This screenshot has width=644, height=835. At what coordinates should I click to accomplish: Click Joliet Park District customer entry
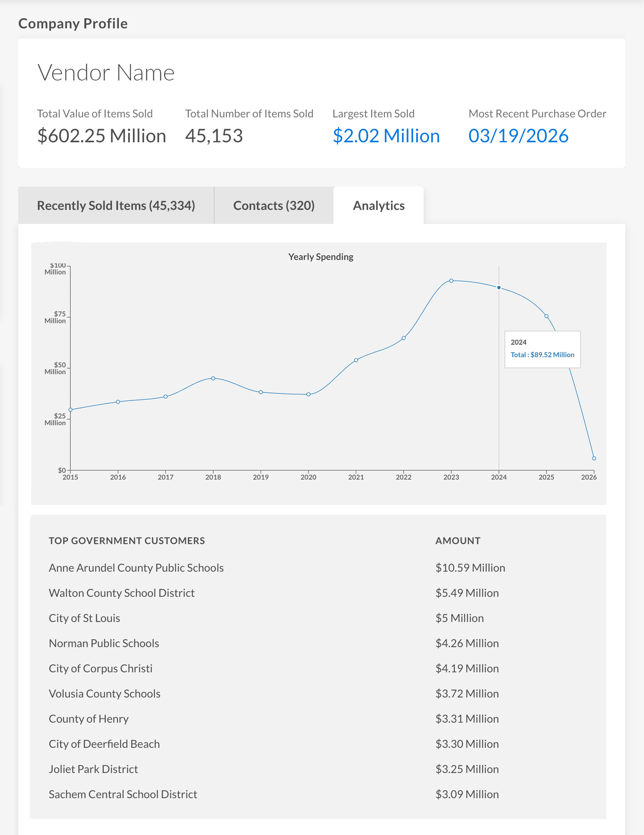point(93,769)
